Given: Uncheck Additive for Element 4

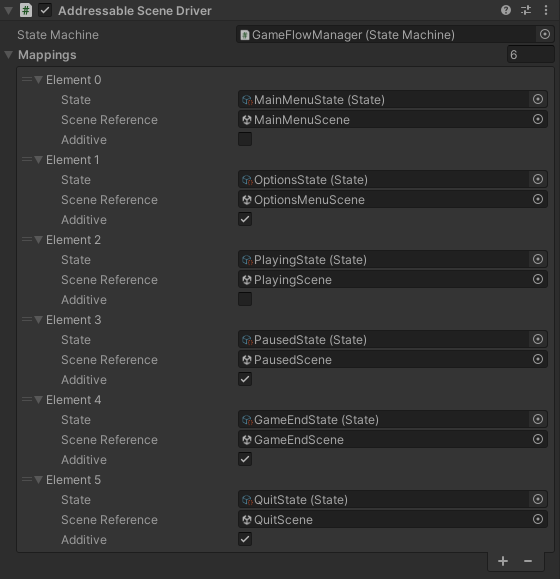Looking at the screenshot, I should click(x=245, y=459).
